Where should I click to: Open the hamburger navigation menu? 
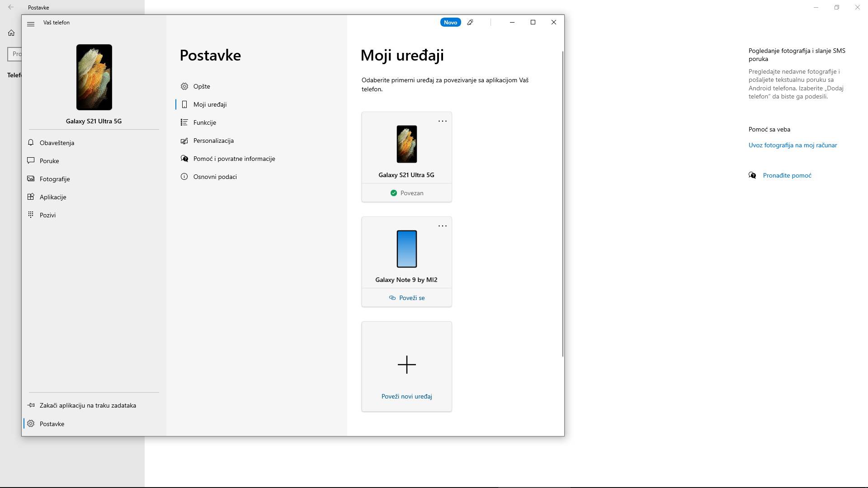pos(31,24)
